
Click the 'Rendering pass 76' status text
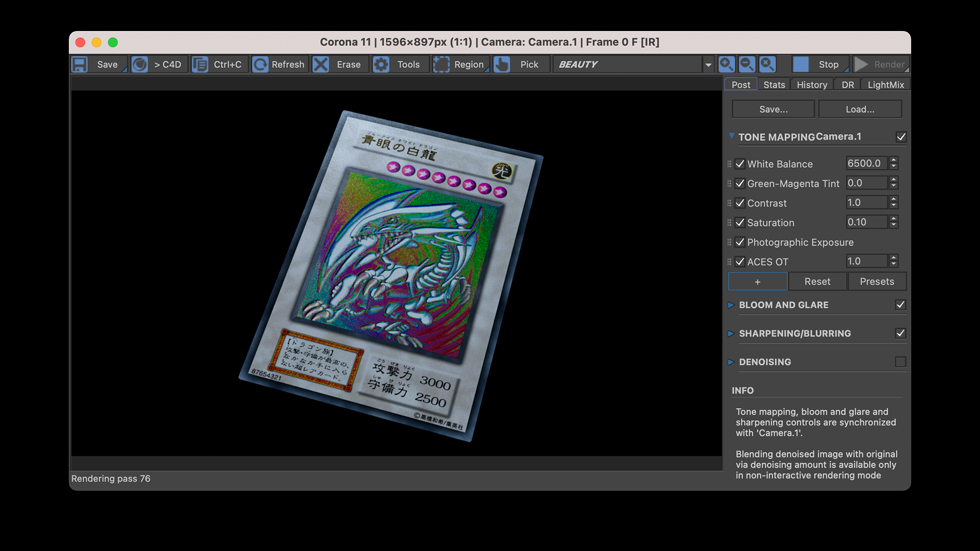coord(111,479)
